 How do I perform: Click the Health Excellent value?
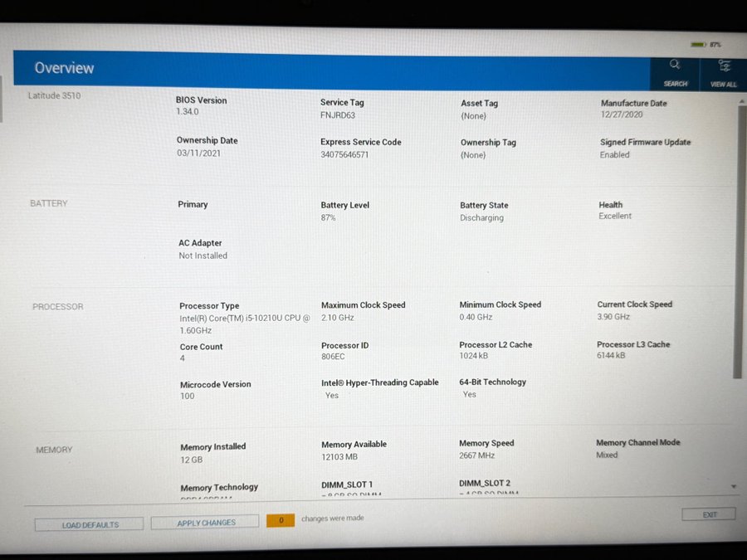point(615,216)
